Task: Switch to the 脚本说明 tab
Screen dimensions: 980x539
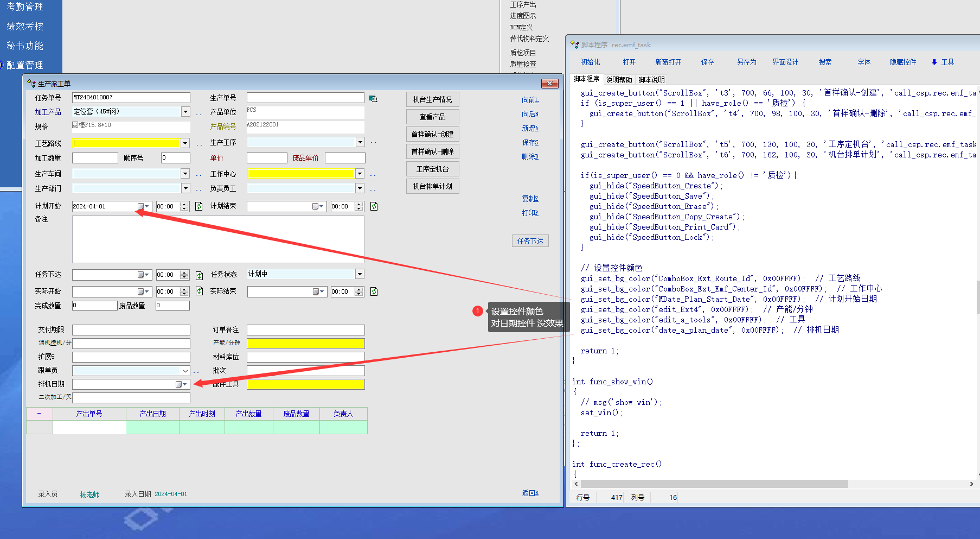Action: click(651, 80)
